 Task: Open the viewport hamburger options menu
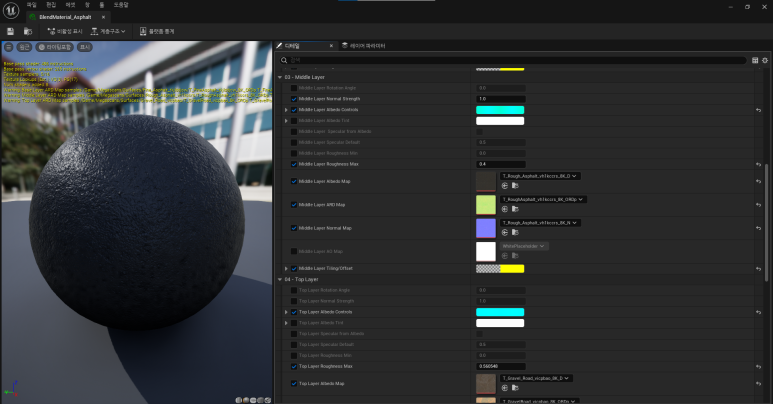[8, 47]
